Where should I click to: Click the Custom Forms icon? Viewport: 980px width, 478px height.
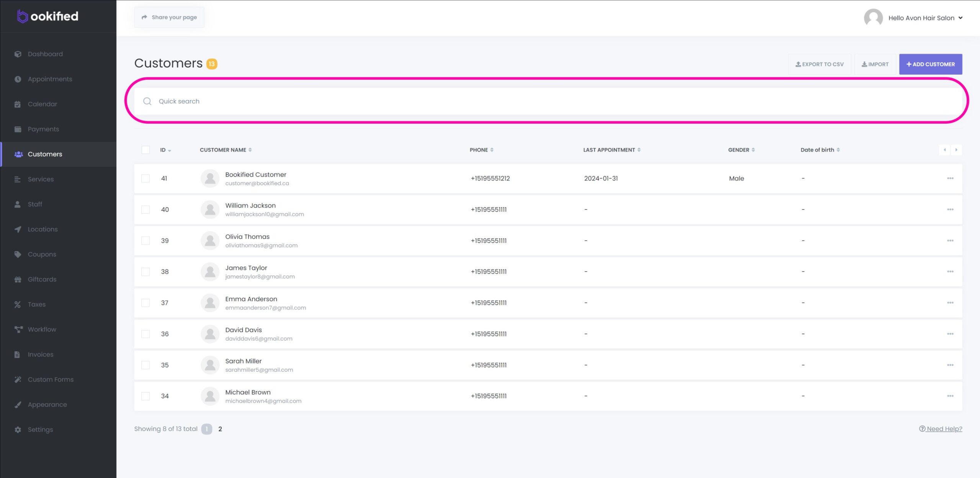click(x=18, y=380)
